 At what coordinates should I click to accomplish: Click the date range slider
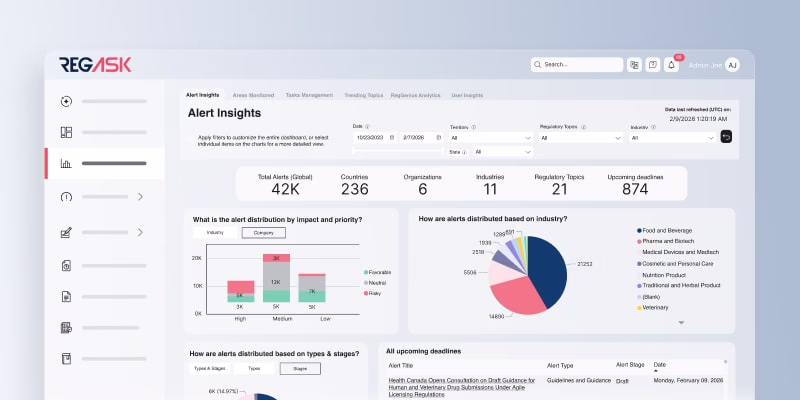tap(398, 151)
